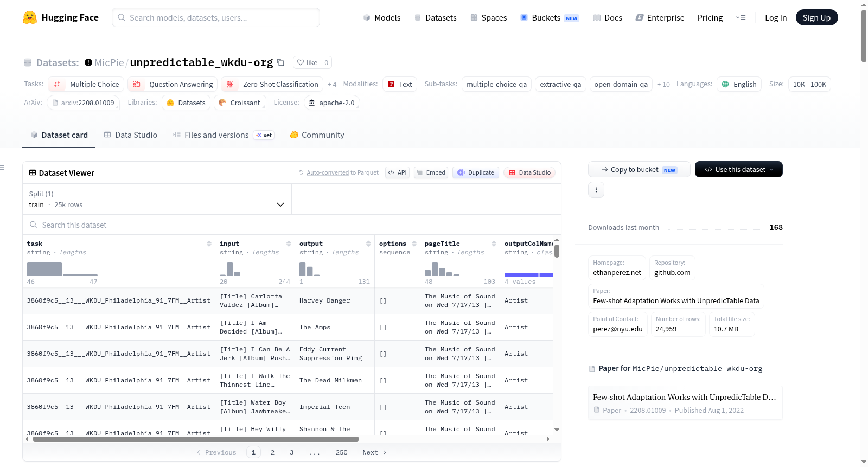Click the open-domain-qa sub-task tag
Image resolution: width=868 pixels, height=467 pixels.
pos(621,84)
